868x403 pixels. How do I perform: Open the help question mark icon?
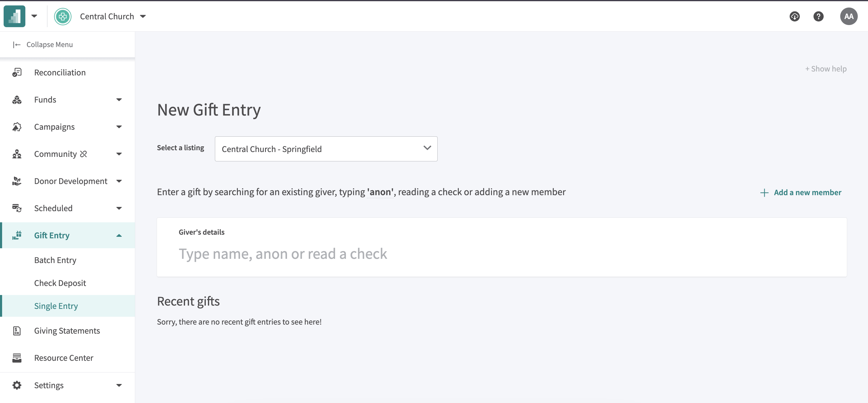[x=818, y=16]
